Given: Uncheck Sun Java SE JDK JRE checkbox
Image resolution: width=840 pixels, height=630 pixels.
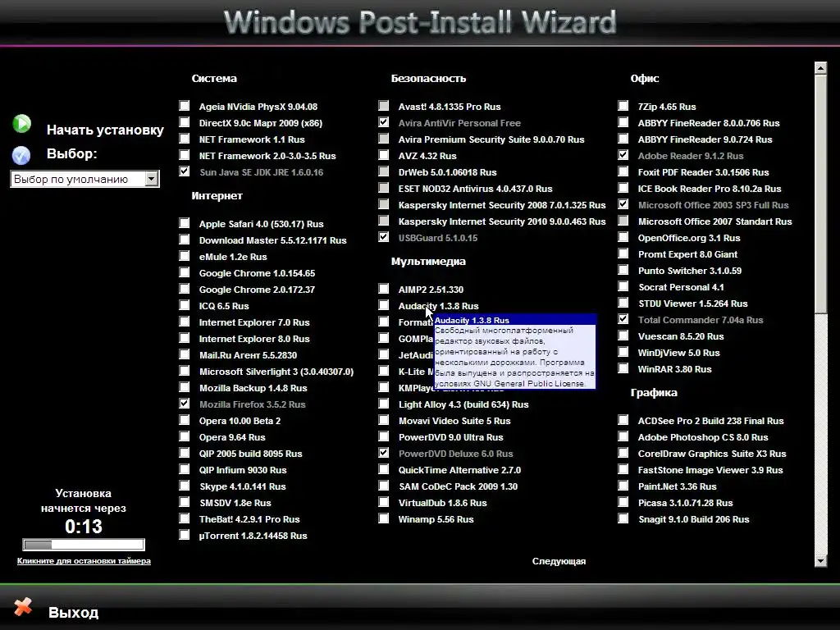Looking at the screenshot, I should point(185,171).
